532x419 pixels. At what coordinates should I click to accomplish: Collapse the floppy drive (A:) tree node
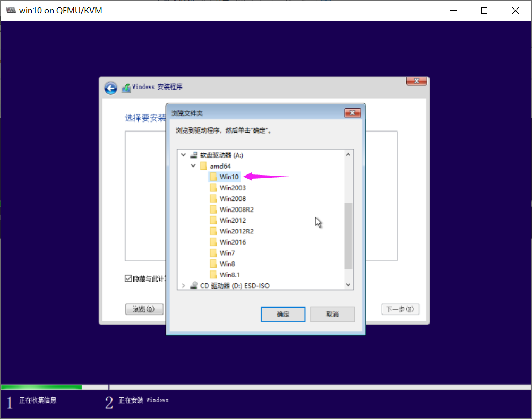(x=184, y=155)
